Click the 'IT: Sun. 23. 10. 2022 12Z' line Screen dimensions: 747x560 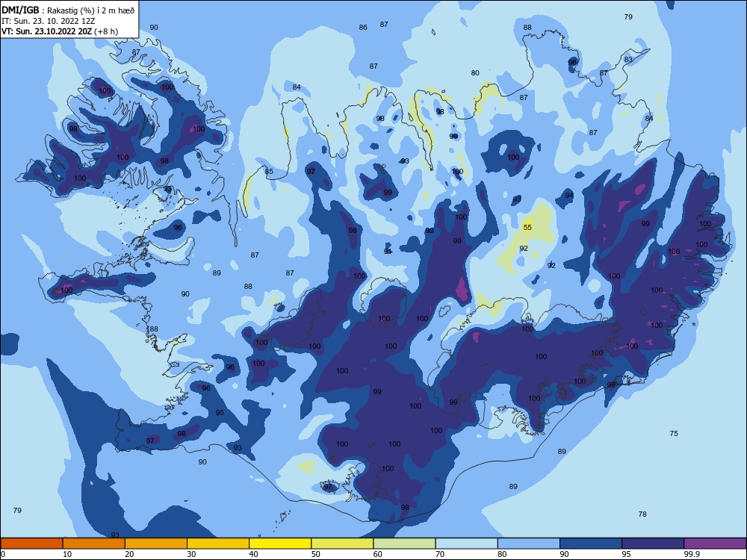click(48, 21)
